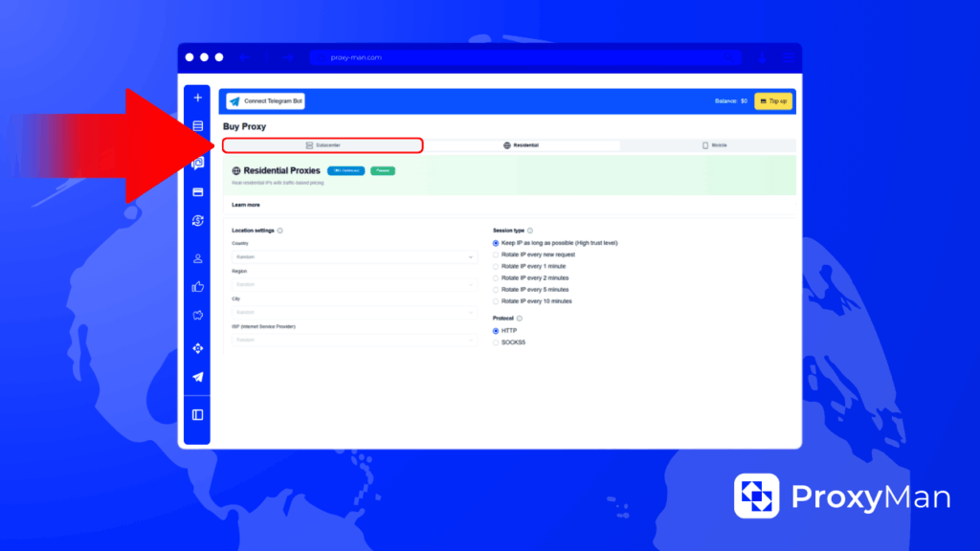This screenshot has width=980, height=551.
Task: Open the Country dropdown
Action: click(354, 257)
